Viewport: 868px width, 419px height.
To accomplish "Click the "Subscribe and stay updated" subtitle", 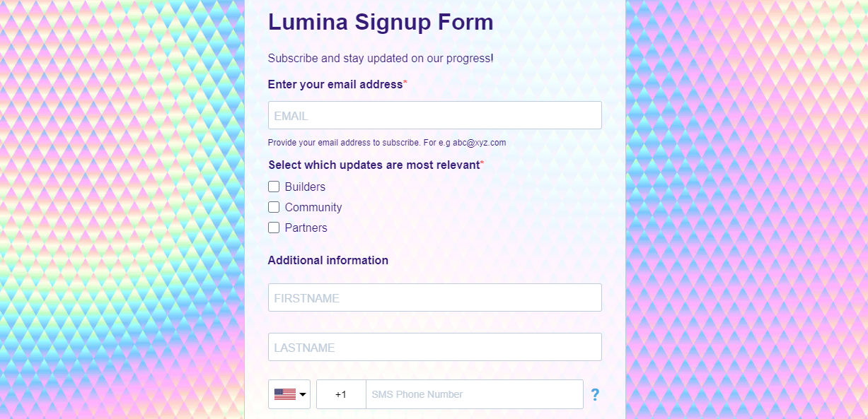I will point(381,58).
